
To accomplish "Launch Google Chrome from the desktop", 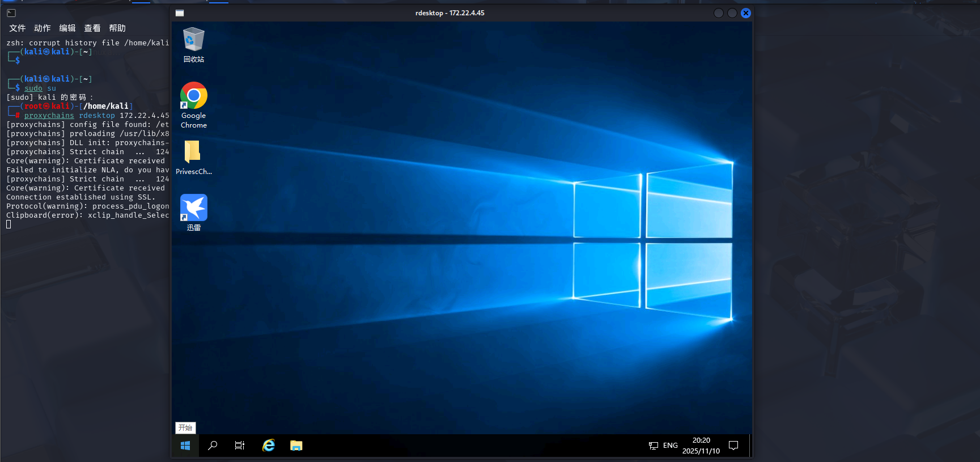I will tap(193, 96).
